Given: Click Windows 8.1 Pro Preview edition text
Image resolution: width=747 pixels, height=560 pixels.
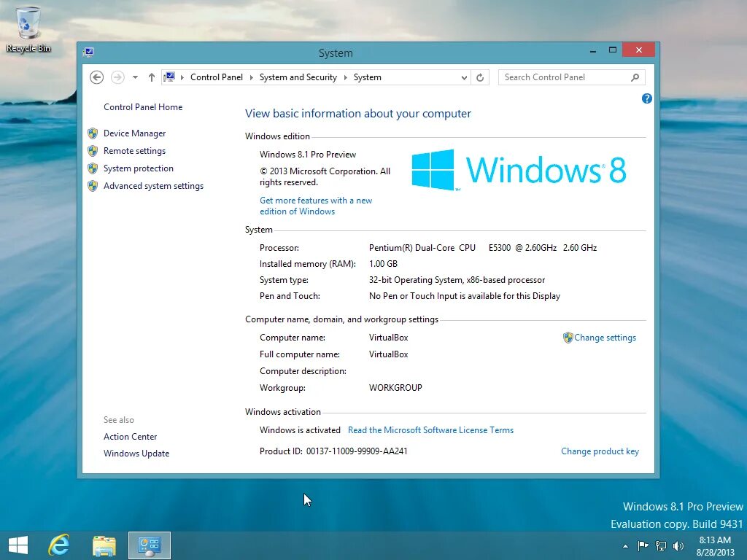Looking at the screenshot, I should (308, 155).
